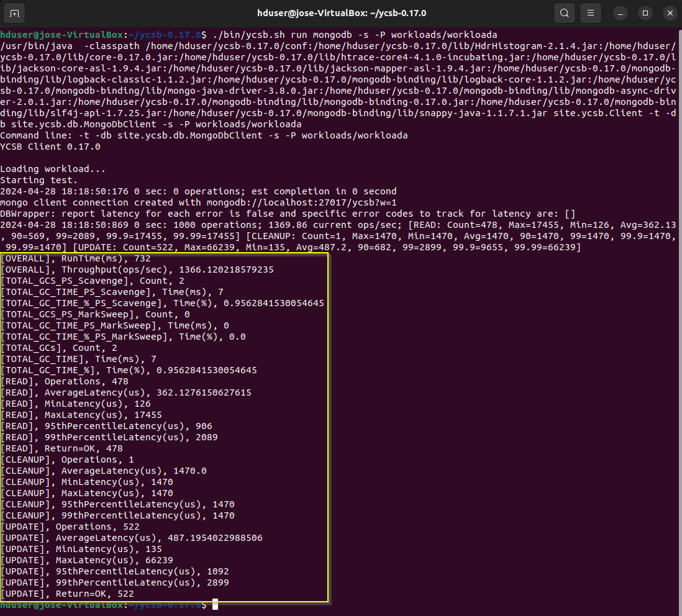Click the 'DBWrapper: report latency' line
The image size is (682, 616).
pyautogui.click(x=288, y=214)
